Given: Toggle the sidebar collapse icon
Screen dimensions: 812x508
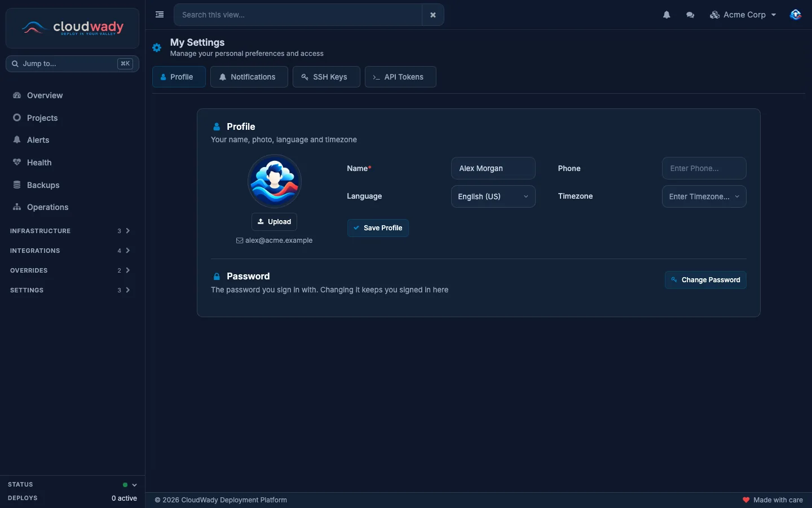Looking at the screenshot, I should 160,15.
